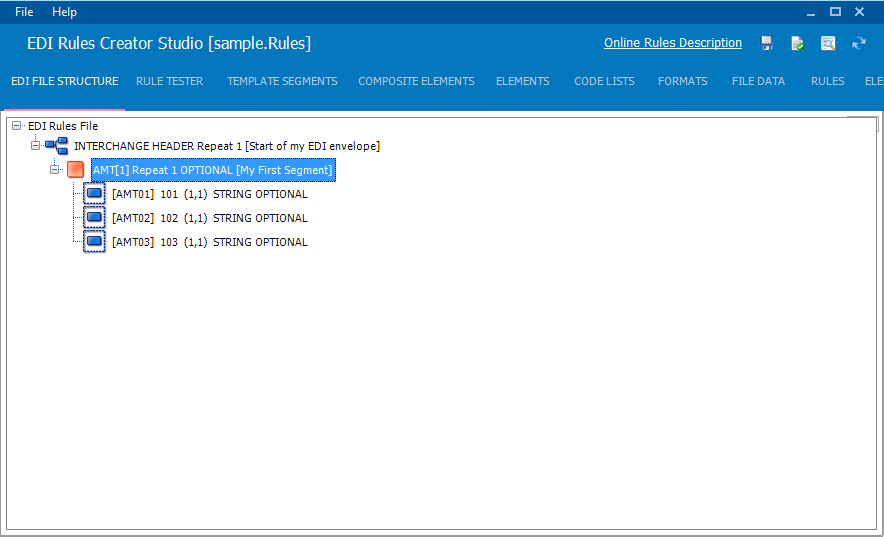Open the Help menu
Image resolution: width=884 pixels, height=537 pixels.
point(64,12)
